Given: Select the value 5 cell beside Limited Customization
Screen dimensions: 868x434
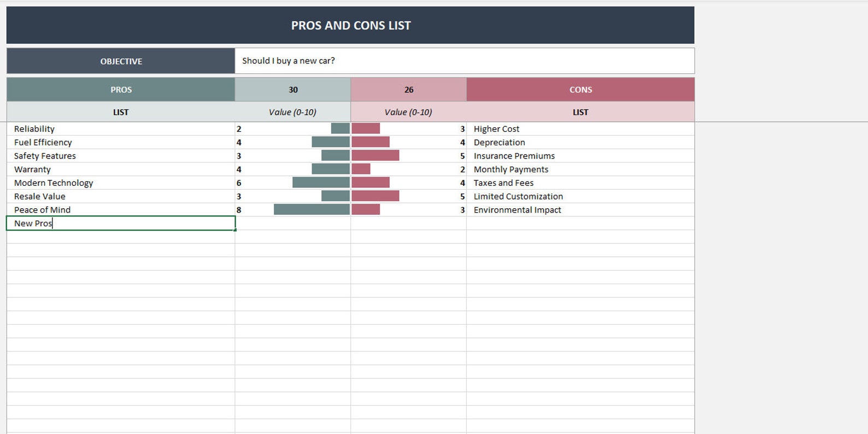Looking at the screenshot, I should [409, 196].
